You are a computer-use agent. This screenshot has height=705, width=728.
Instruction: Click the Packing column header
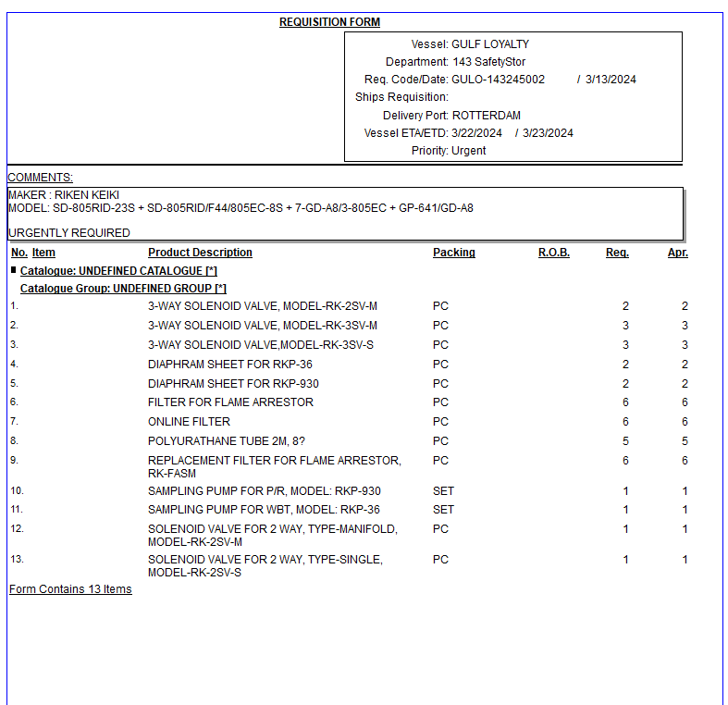[453, 253]
